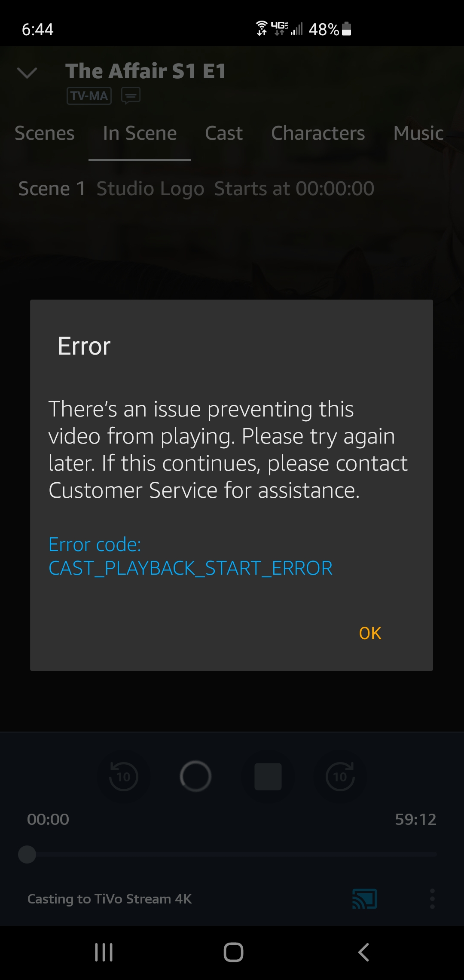Show the Music tab
Viewport: 464px width, 980px height.
coord(418,133)
